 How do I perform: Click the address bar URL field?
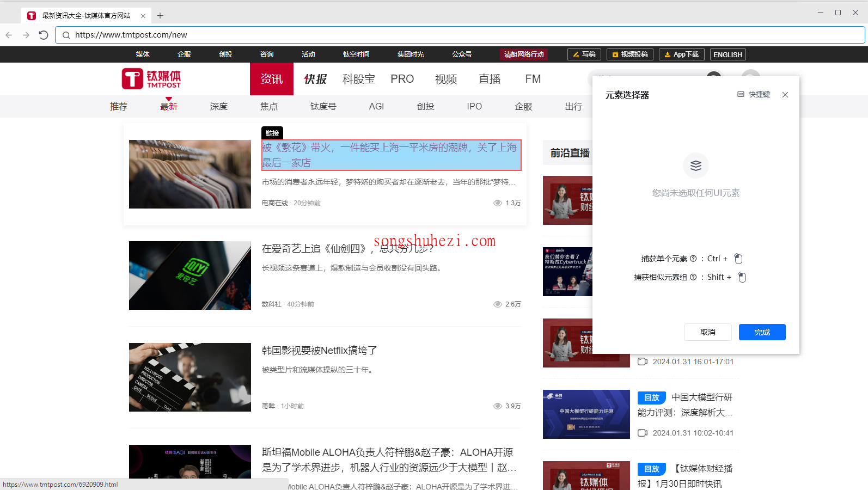(460, 35)
